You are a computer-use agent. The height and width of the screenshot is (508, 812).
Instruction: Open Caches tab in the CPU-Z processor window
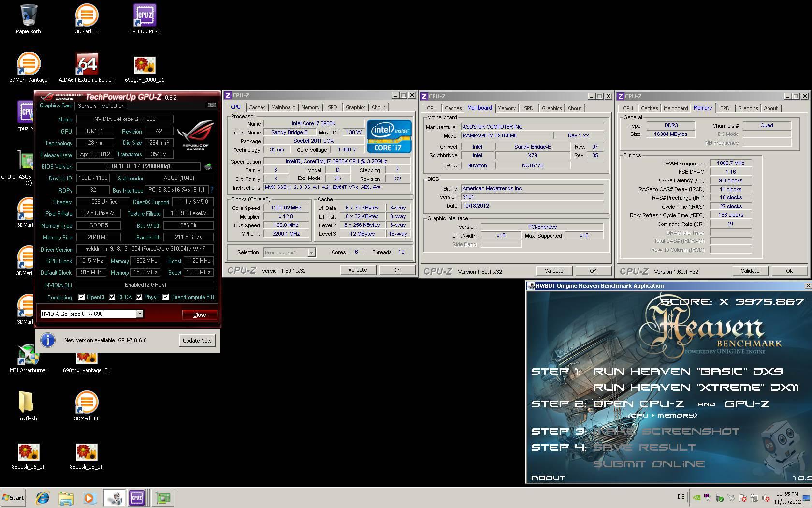pyautogui.click(x=257, y=107)
